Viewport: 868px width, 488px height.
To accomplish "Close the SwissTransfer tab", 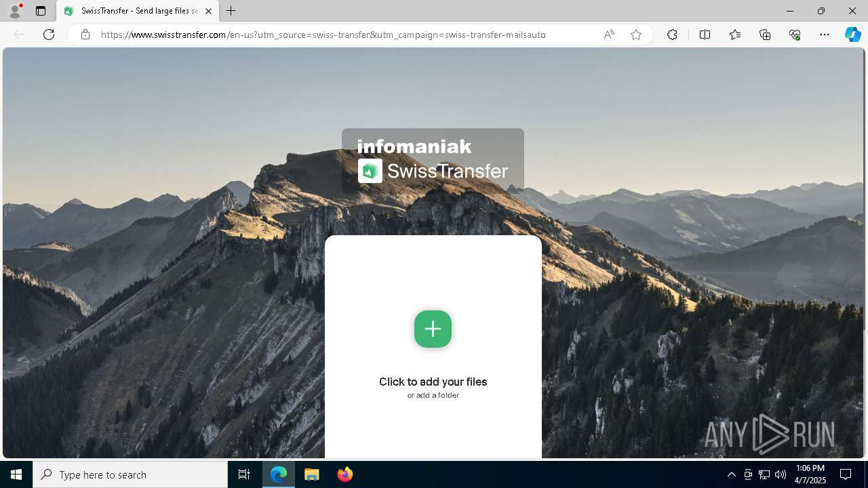I will [x=208, y=11].
